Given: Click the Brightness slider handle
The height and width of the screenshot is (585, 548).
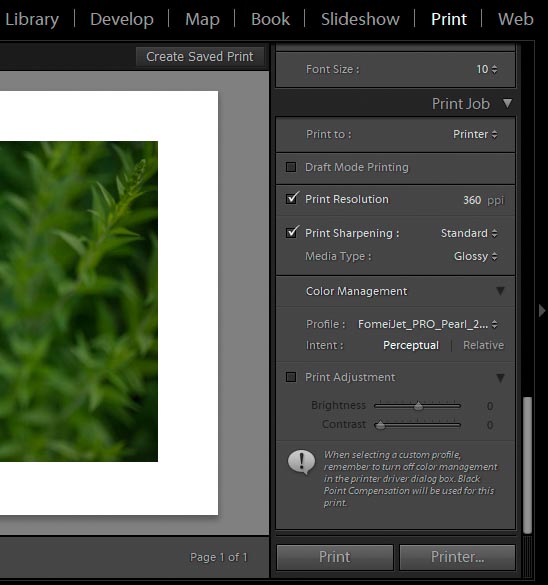Looking at the screenshot, I should click(x=419, y=406).
